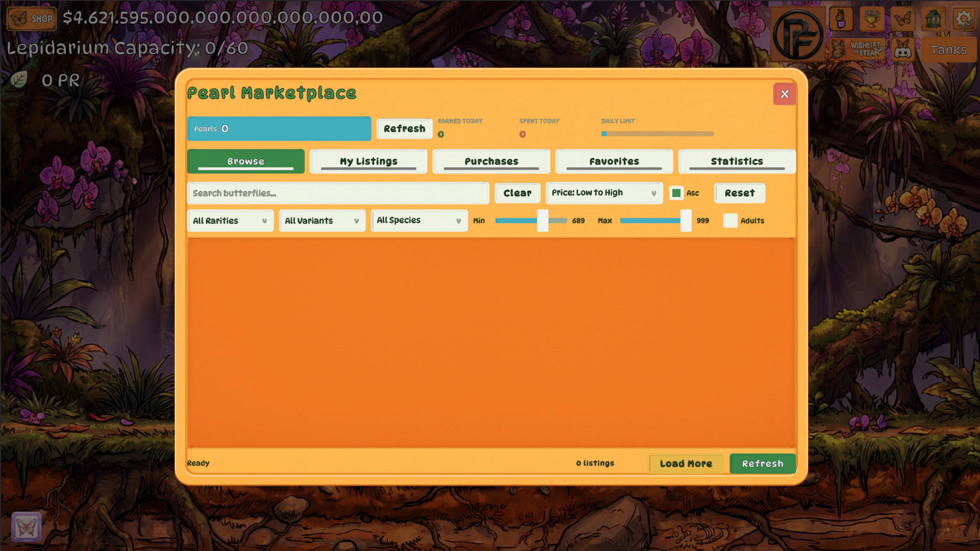Image resolution: width=980 pixels, height=551 pixels.
Task: Open the settings gear icon
Action: [x=964, y=19]
